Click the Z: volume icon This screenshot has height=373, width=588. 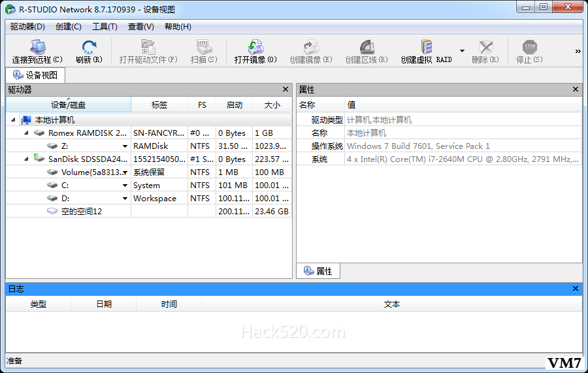click(52, 146)
